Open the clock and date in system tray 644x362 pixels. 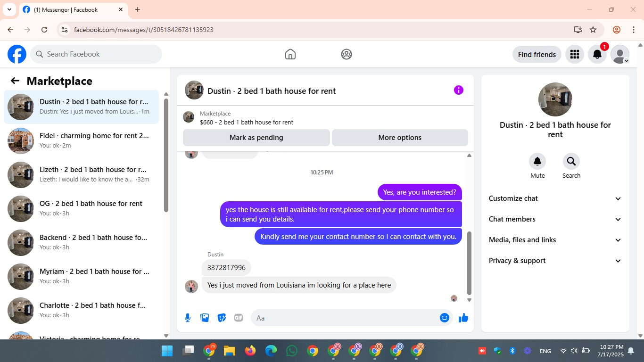(x=610, y=351)
